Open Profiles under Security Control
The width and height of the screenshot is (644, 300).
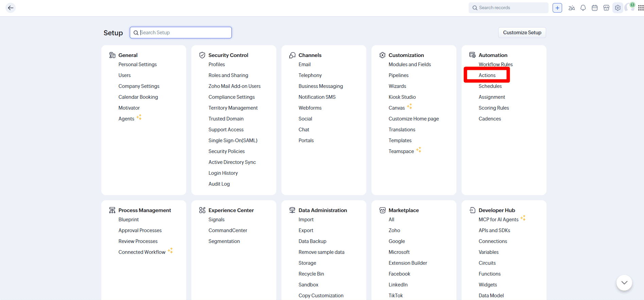pyautogui.click(x=216, y=64)
